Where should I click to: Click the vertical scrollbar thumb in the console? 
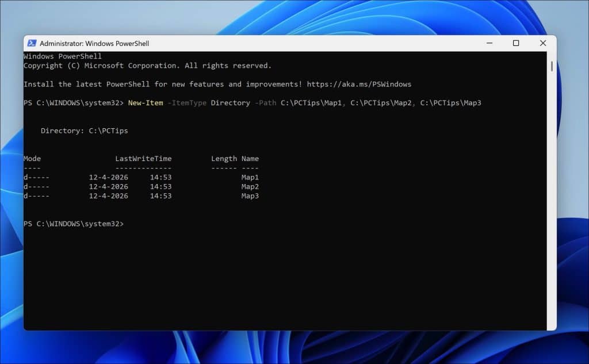pos(552,66)
